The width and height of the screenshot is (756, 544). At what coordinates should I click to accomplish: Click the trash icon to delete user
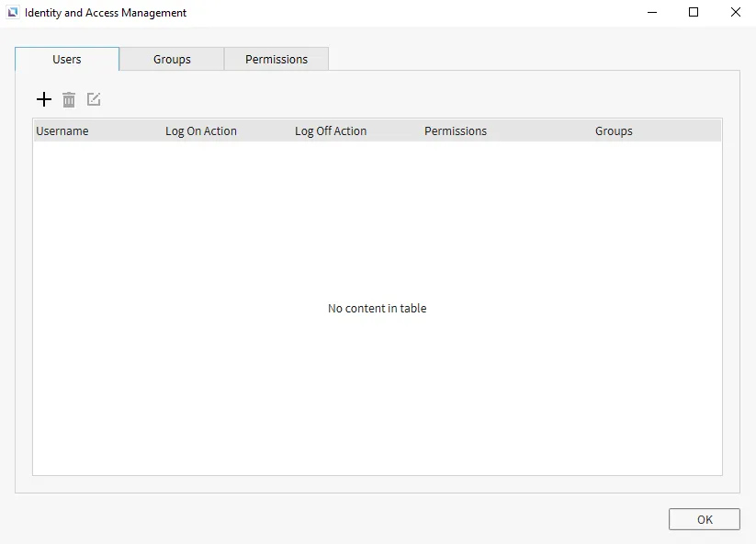tap(69, 99)
